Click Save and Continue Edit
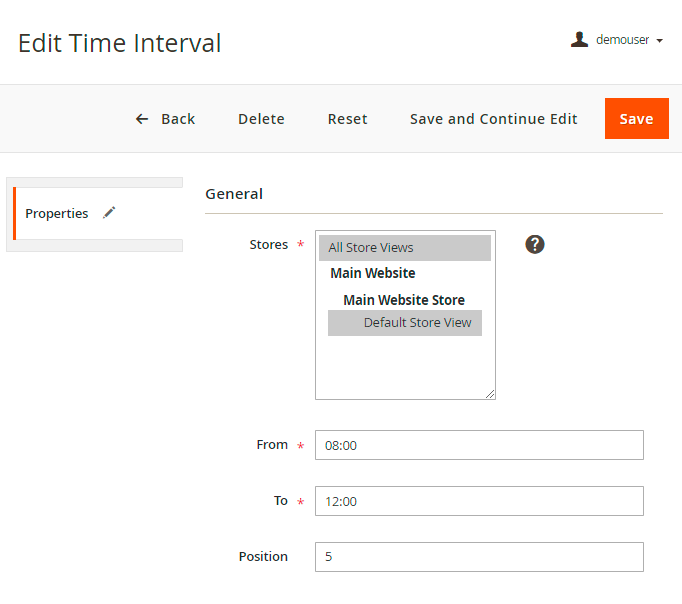Image resolution: width=682 pixels, height=604 pixels. [x=493, y=119]
